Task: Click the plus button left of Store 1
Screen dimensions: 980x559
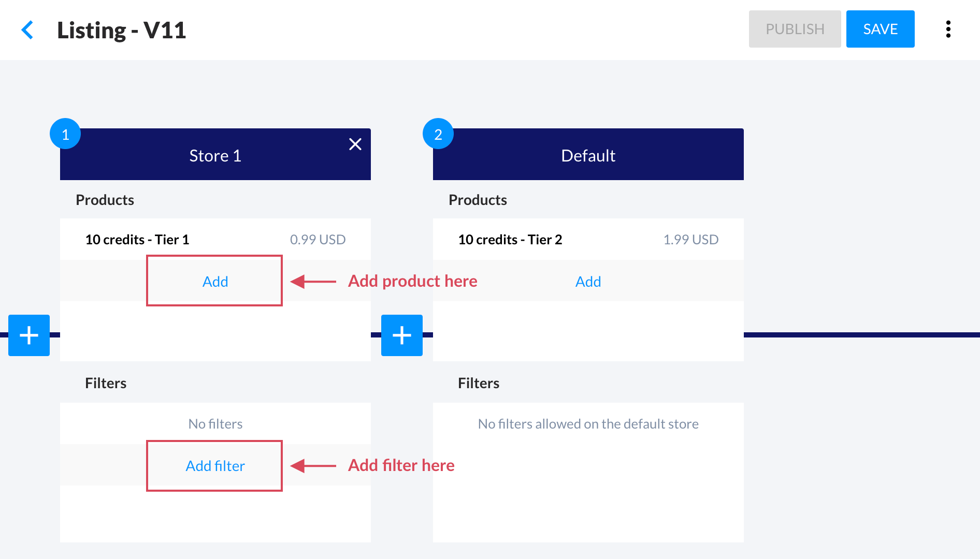Action: (x=29, y=335)
